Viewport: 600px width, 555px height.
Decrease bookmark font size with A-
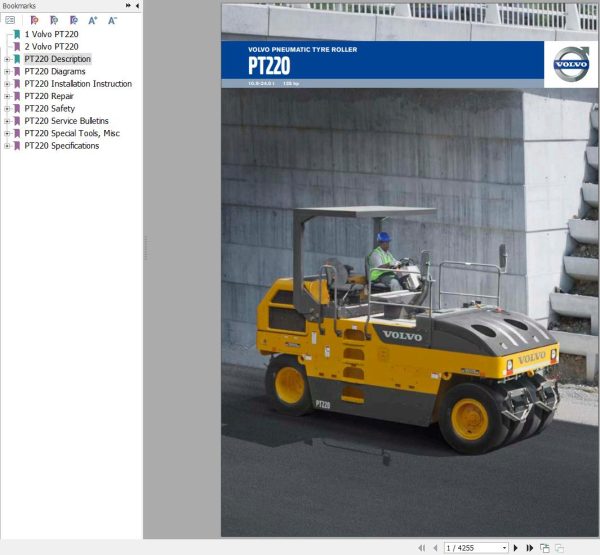click(112, 20)
